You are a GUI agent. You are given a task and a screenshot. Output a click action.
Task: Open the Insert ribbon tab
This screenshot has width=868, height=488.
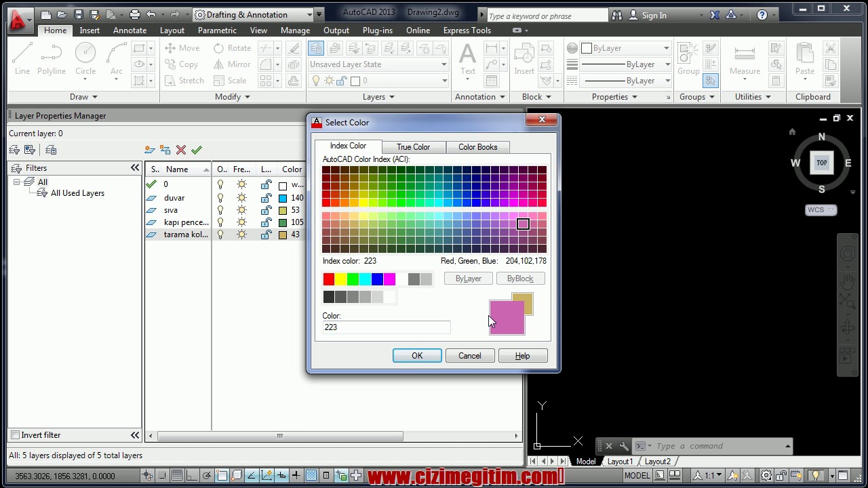coord(90,30)
